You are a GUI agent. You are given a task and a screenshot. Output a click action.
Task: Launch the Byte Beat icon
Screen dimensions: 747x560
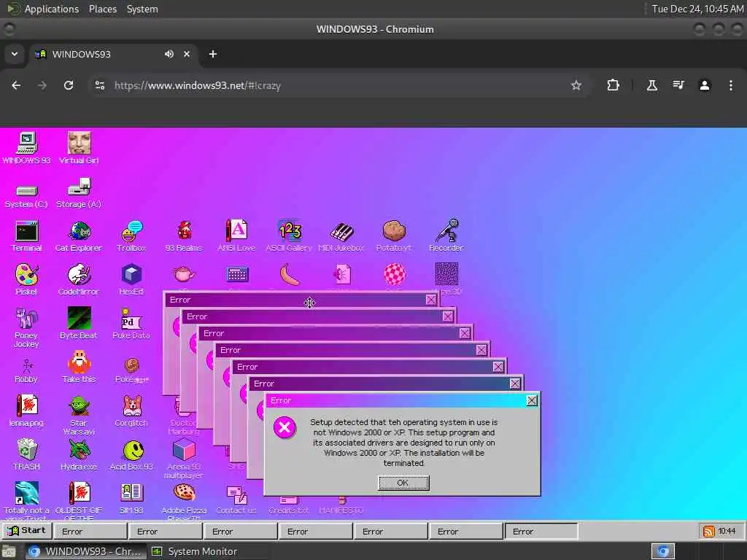click(x=79, y=323)
